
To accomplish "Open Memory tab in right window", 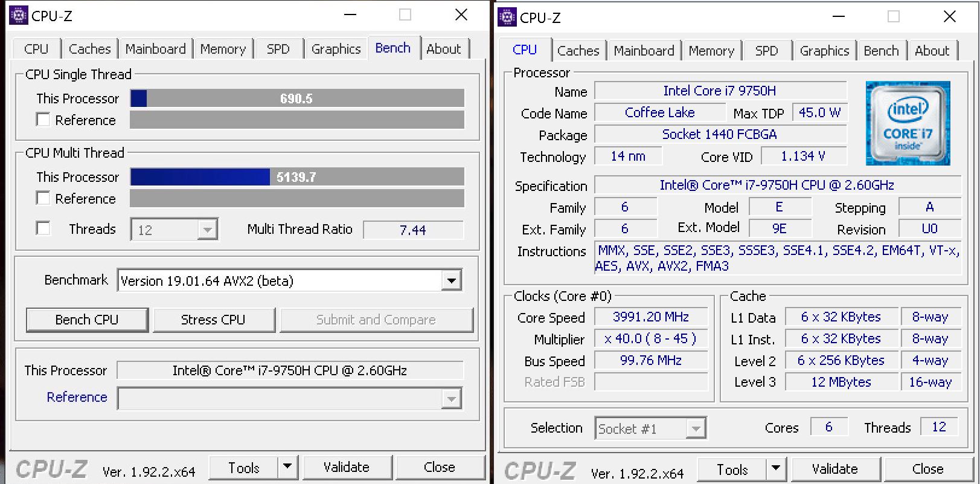I will (711, 51).
